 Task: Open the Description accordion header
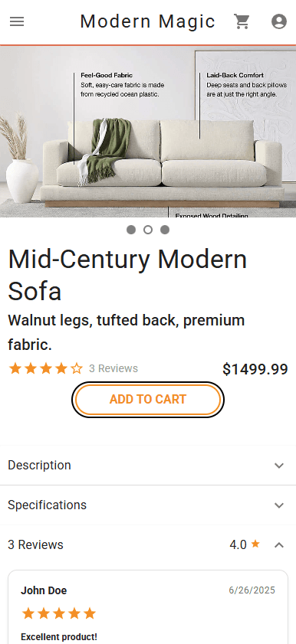coord(148,466)
